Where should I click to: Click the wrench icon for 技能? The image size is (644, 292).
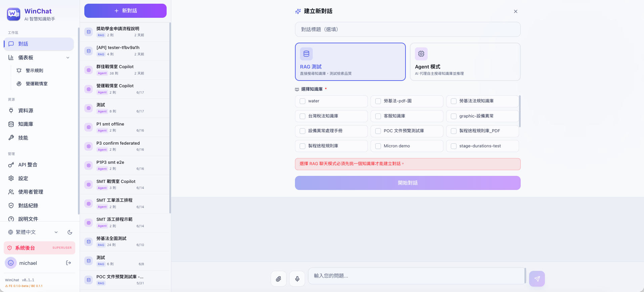(x=11, y=138)
